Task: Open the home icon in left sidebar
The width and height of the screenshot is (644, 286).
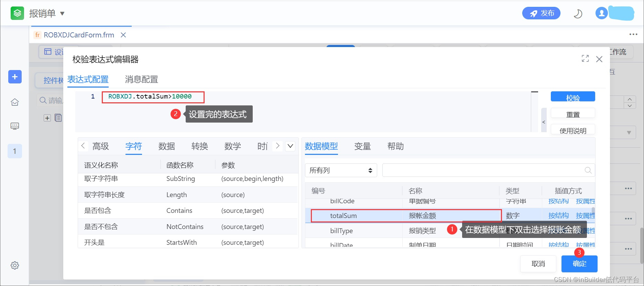Action: pos(15,102)
